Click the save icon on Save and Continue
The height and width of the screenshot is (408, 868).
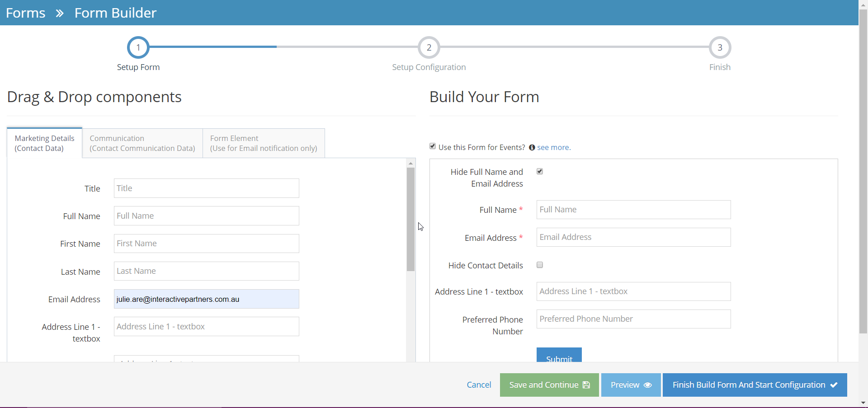[586, 385]
